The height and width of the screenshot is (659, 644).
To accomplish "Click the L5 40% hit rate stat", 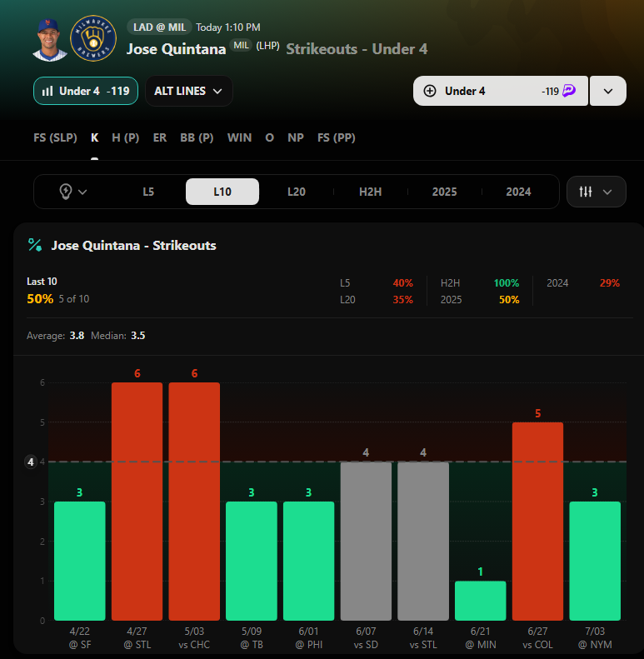I will pyautogui.click(x=377, y=283).
